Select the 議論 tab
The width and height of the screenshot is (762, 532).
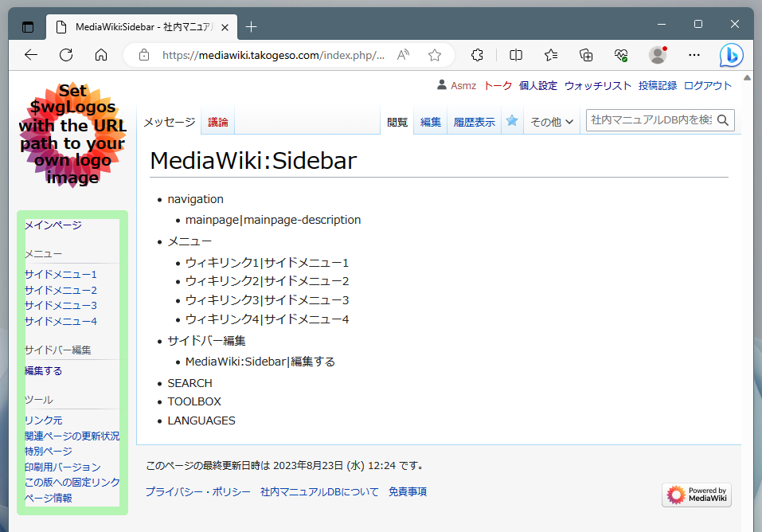tap(217, 122)
